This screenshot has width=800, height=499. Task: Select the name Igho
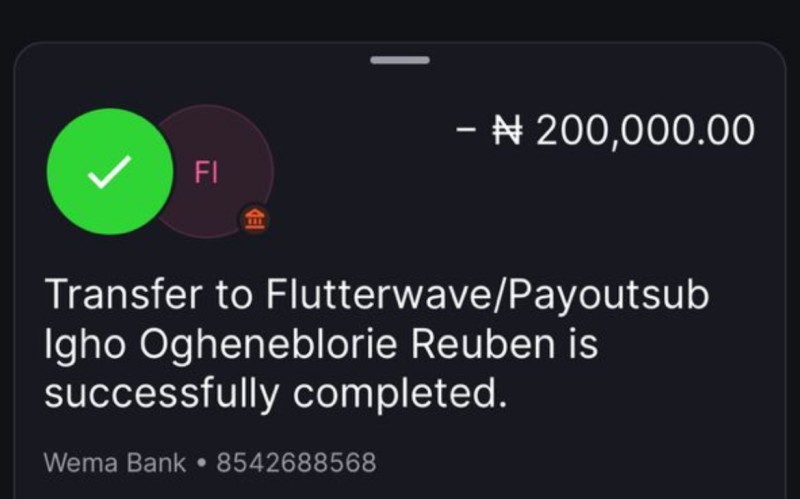pyautogui.click(x=85, y=345)
